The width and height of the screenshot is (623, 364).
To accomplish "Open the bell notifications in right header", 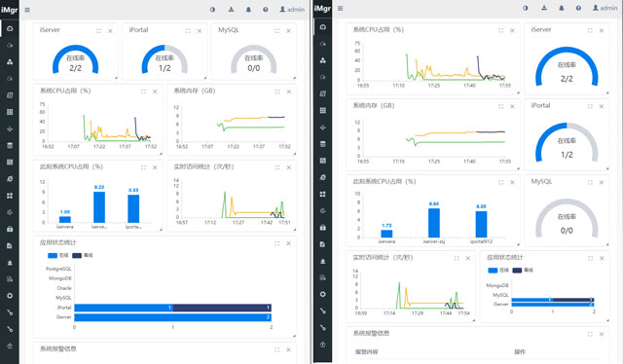I will point(562,8).
